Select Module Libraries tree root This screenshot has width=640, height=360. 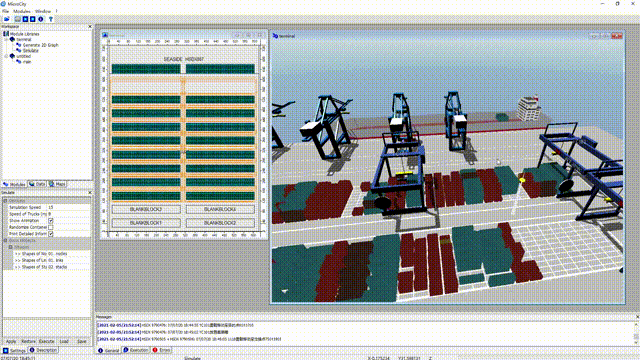point(24,34)
